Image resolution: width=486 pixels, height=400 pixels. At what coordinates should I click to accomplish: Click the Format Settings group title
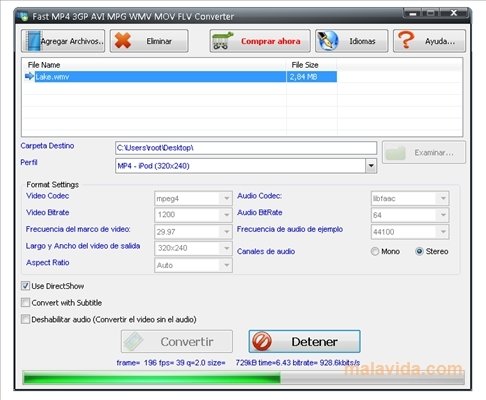tap(53, 184)
